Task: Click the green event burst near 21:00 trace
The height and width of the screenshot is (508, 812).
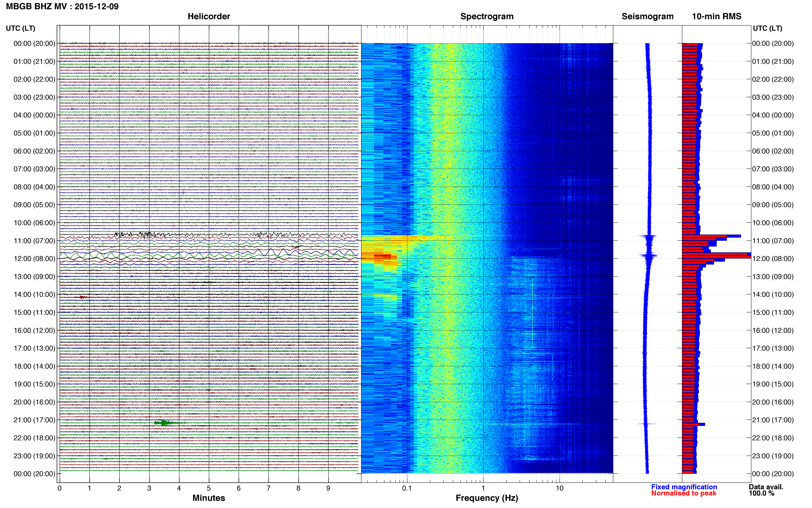Action: click(164, 423)
